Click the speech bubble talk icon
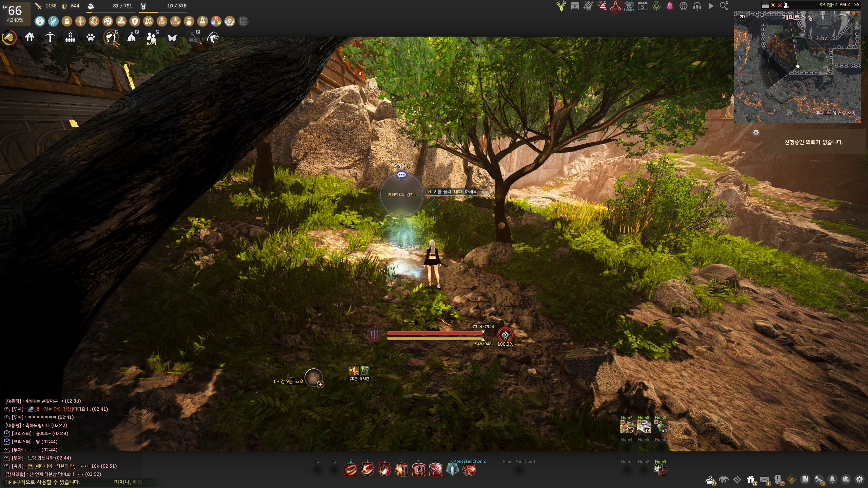Screen dimensions: 868x488 tap(401, 175)
